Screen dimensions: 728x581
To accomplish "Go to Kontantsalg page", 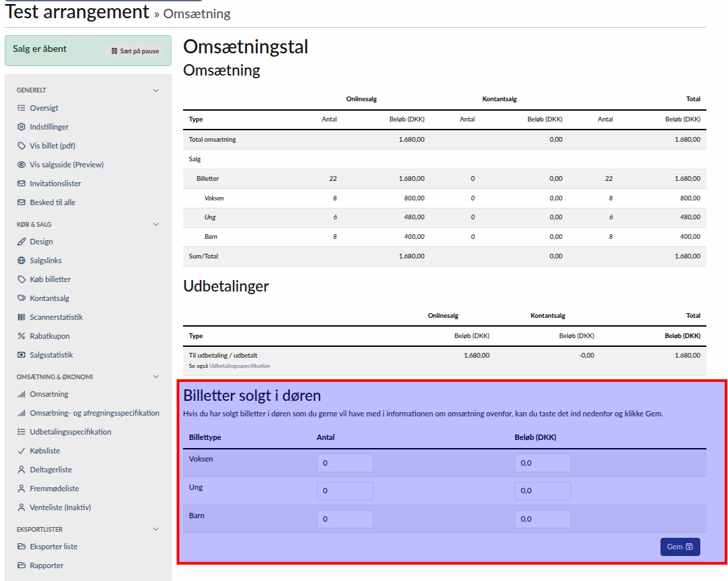I will point(49,298).
